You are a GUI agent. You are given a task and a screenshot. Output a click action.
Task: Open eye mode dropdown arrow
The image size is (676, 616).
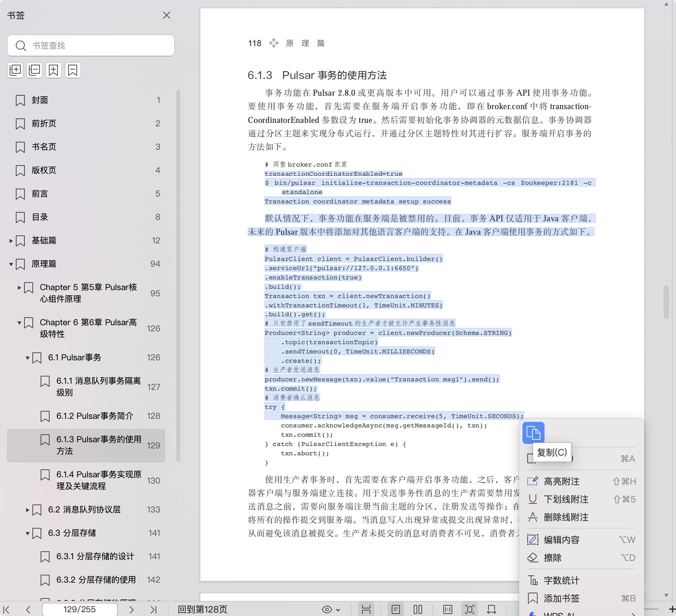coord(338,610)
